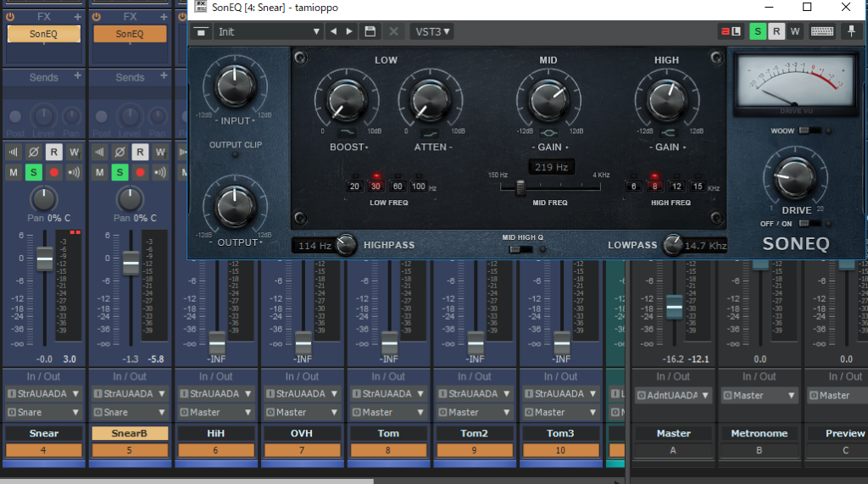Open the plugin on-screen keyboard

coord(821,31)
